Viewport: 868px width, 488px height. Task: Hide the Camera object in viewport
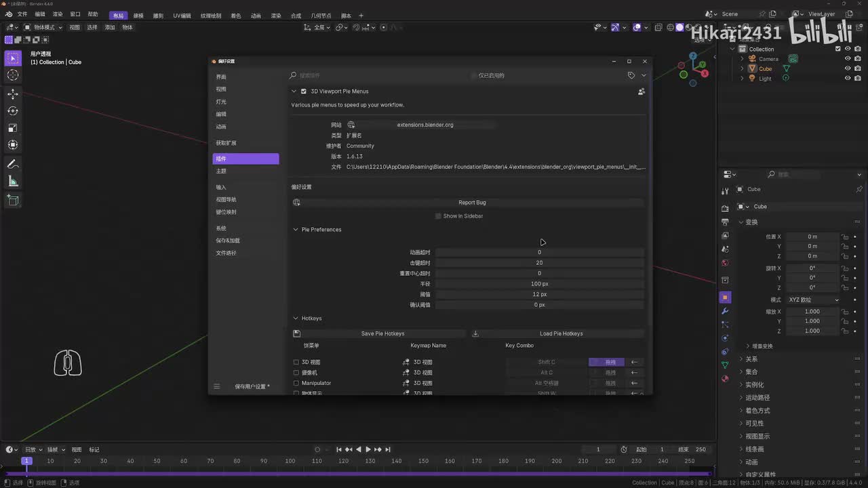pyautogui.click(x=848, y=59)
